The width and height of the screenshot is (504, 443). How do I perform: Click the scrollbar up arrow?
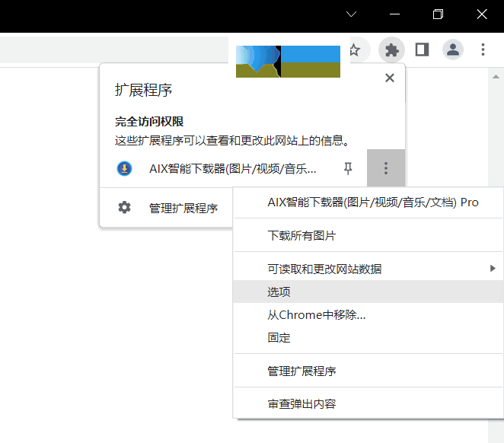pos(496,76)
